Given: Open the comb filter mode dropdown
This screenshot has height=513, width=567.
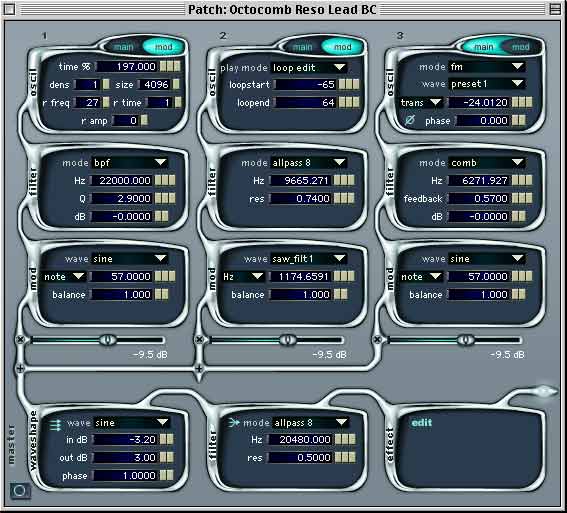Looking at the screenshot, I should click(x=487, y=163).
